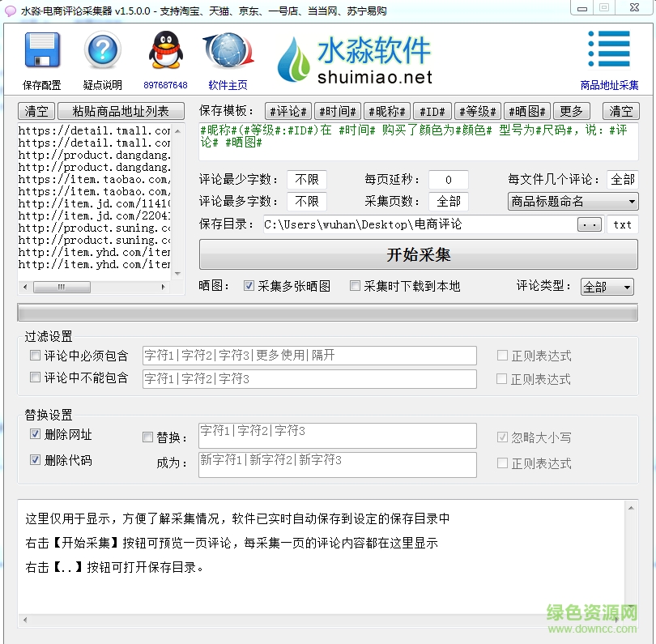This screenshot has height=644, width=656.
Task: Enable the 替换 checkbox
Action: click(147, 436)
